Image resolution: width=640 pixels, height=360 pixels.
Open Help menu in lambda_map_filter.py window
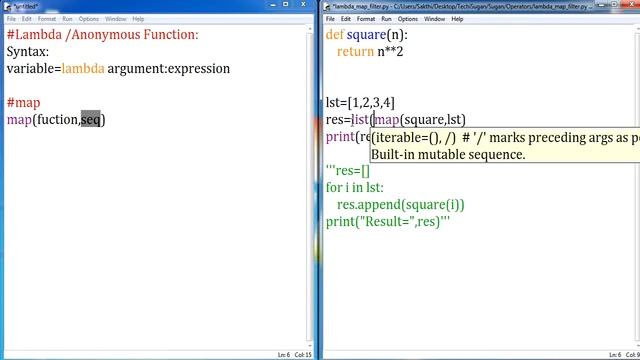pos(457,19)
